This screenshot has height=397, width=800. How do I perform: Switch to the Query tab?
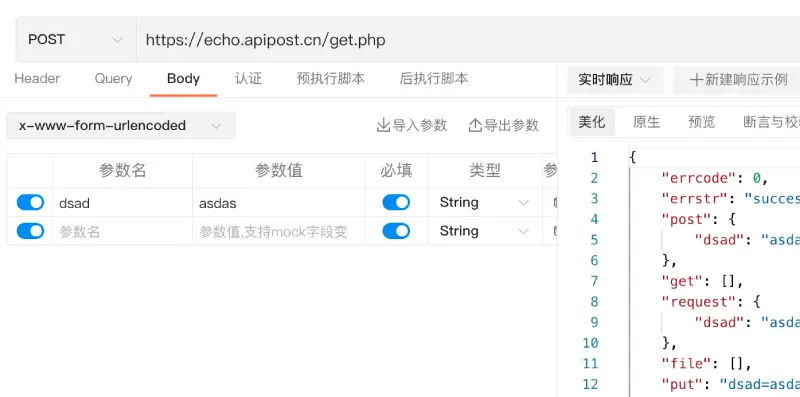click(x=113, y=79)
